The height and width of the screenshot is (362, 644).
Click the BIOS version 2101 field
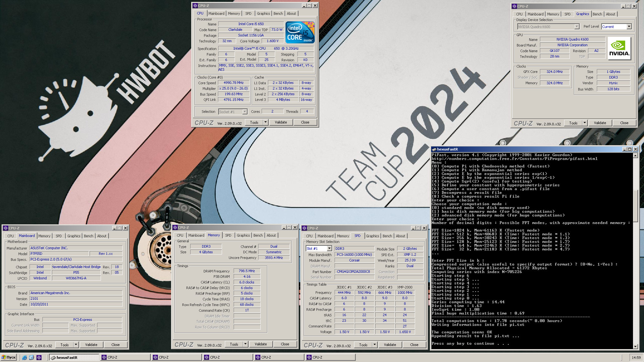(x=76, y=299)
